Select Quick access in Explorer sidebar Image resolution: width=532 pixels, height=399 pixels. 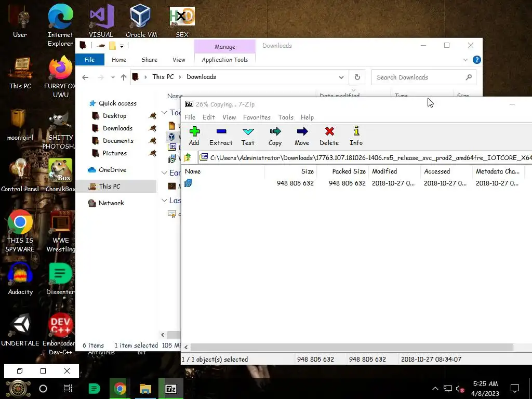117,103
